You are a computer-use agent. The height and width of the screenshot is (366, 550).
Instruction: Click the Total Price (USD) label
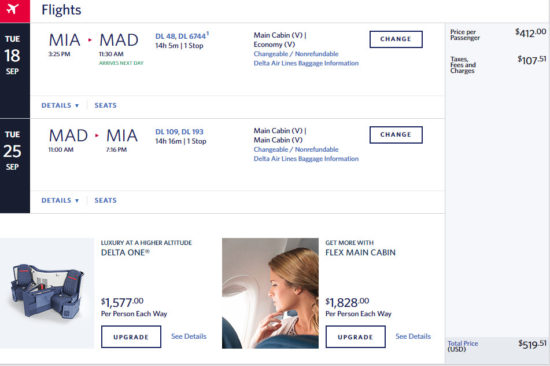pyautogui.click(x=463, y=346)
